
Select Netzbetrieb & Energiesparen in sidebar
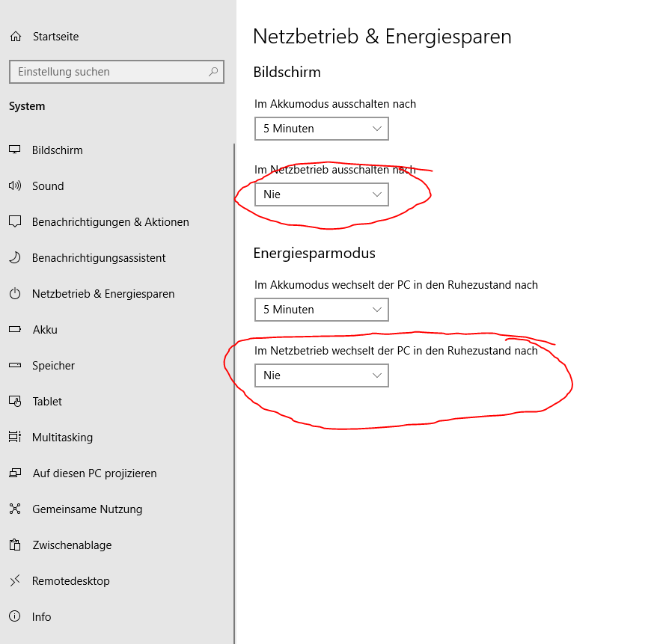pyautogui.click(x=103, y=294)
